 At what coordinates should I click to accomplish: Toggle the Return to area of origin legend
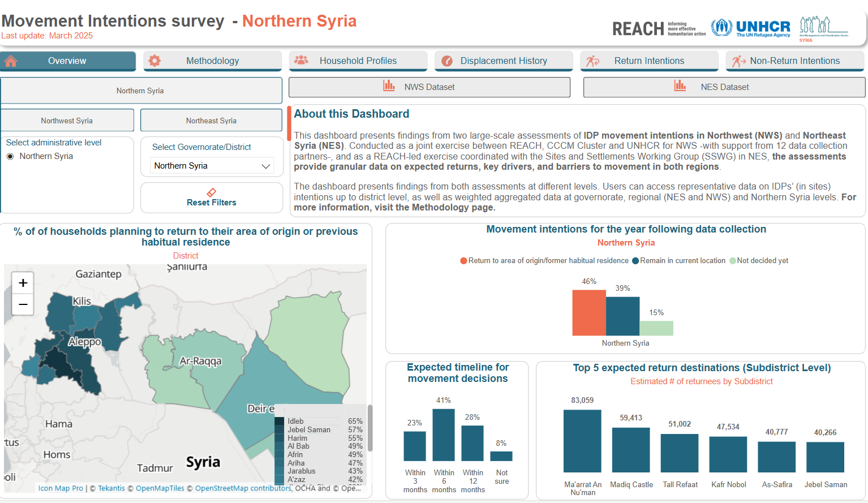pos(464,261)
